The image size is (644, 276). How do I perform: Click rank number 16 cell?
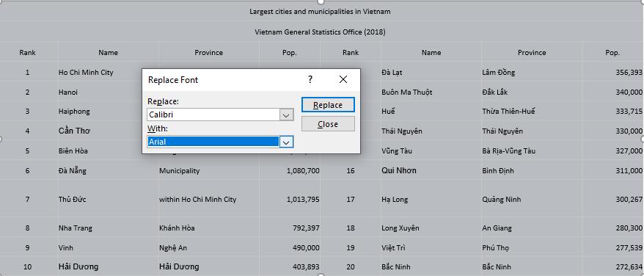coord(351,170)
